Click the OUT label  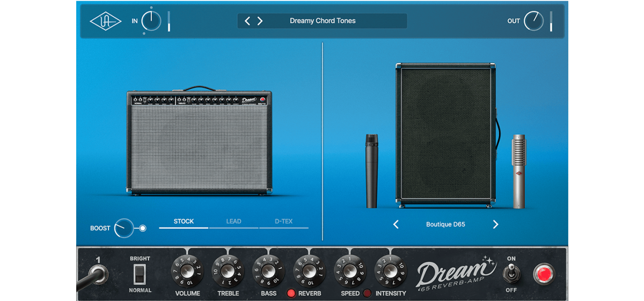[514, 21]
